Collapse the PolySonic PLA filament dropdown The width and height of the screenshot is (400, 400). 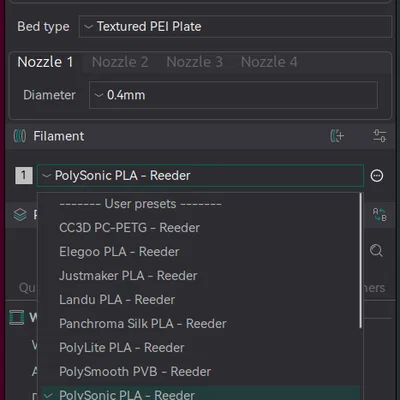[200, 176]
